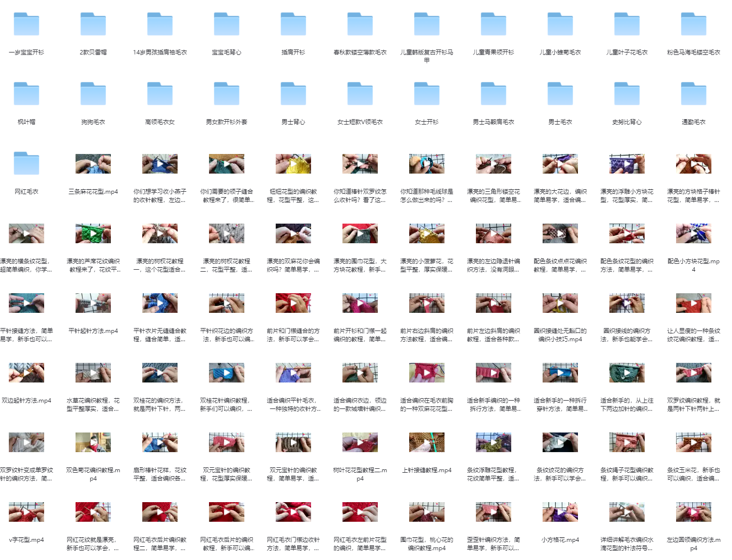The width and height of the screenshot is (732, 560).
Task: Open the 男士马鞍肩毛衣 folder
Action: click(x=494, y=94)
